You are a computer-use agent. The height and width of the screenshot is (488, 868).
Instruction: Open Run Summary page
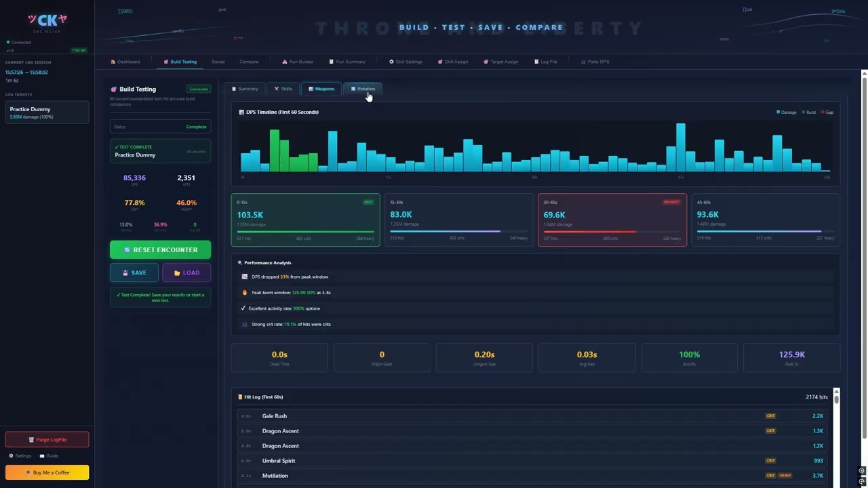[x=347, y=62]
